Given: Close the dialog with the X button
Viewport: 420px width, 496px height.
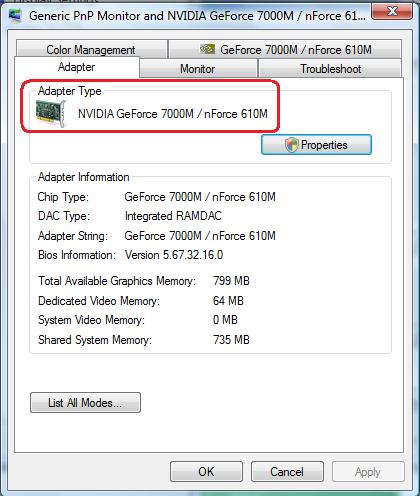Looking at the screenshot, I should (x=392, y=12).
